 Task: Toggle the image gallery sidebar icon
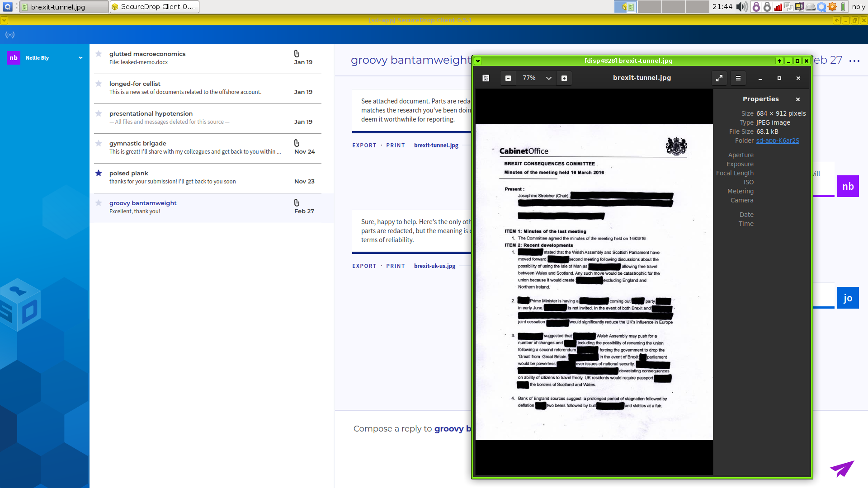(486, 78)
